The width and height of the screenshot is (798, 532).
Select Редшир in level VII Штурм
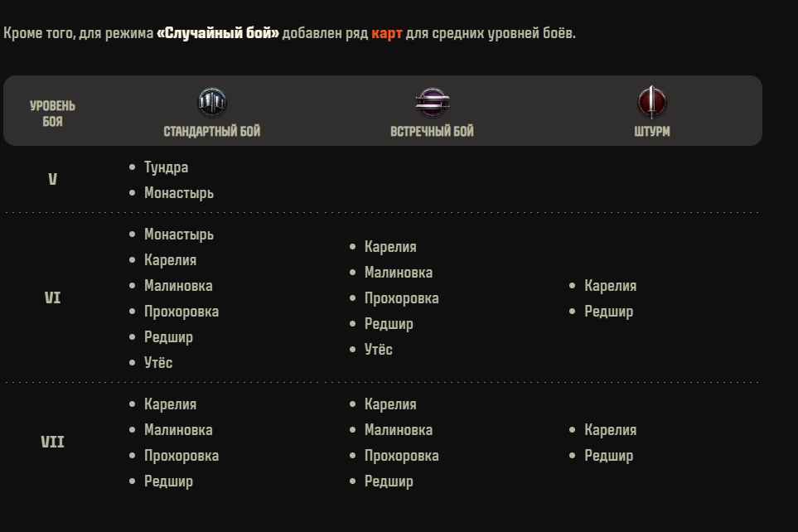609,456
